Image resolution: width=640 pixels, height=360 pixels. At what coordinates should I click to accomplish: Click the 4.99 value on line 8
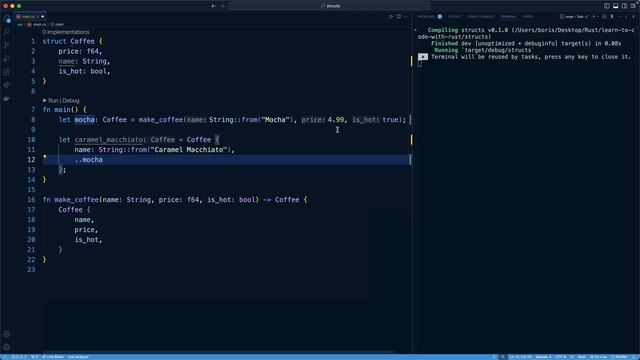(336, 120)
